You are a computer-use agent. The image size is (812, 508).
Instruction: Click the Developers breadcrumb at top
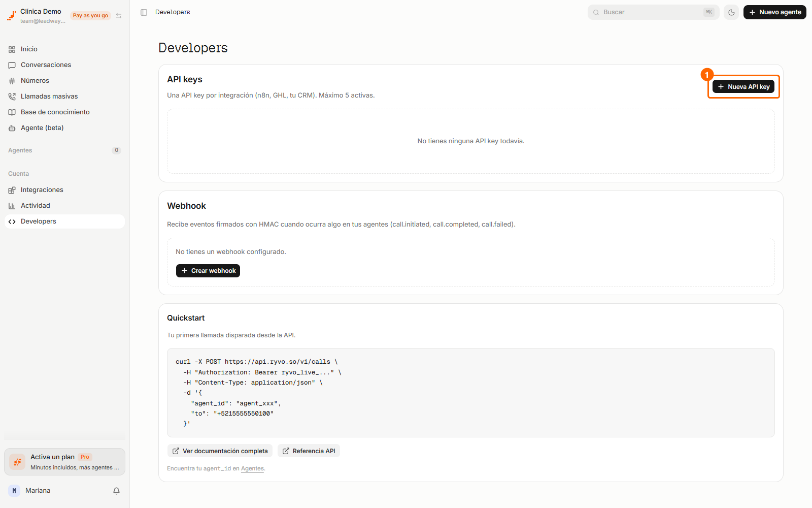(x=173, y=12)
